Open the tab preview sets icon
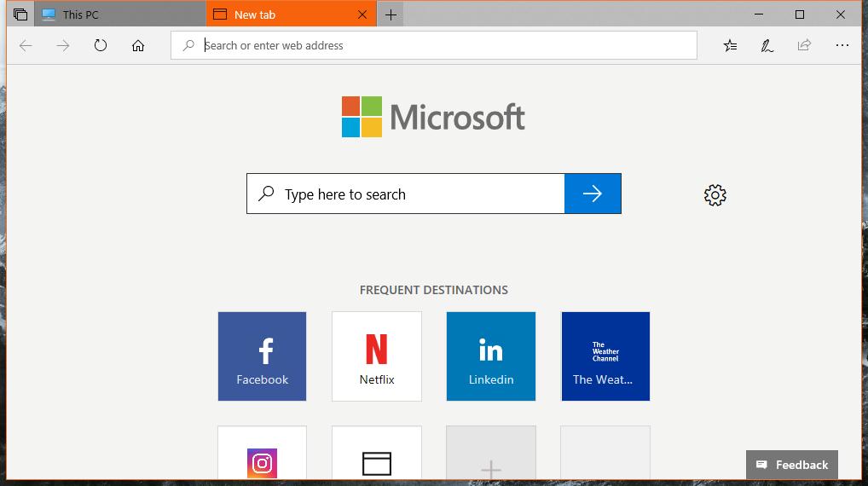868x486 pixels. pos(20,14)
